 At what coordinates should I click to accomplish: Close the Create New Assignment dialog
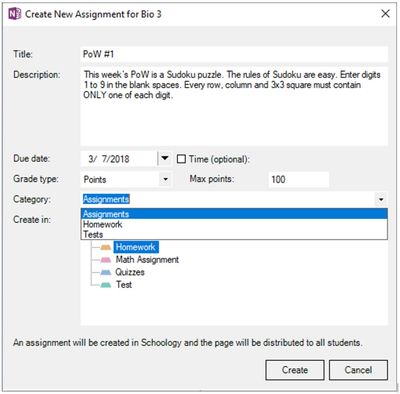click(385, 14)
